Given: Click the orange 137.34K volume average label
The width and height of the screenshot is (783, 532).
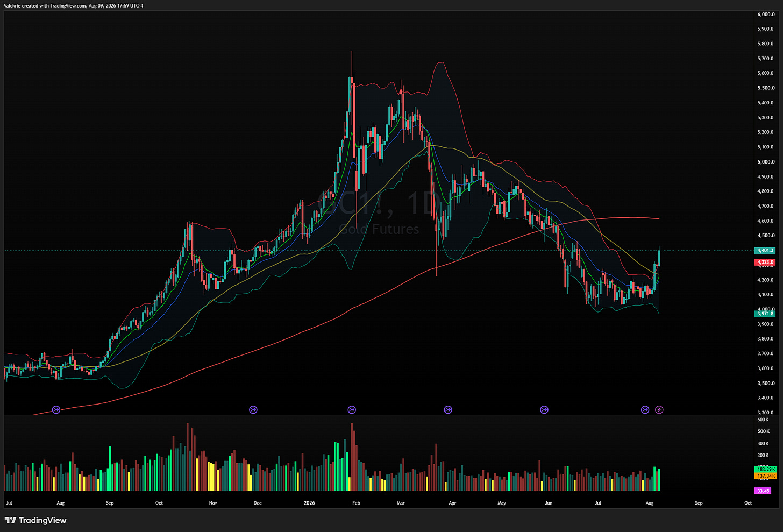Looking at the screenshot, I should click(766, 476).
